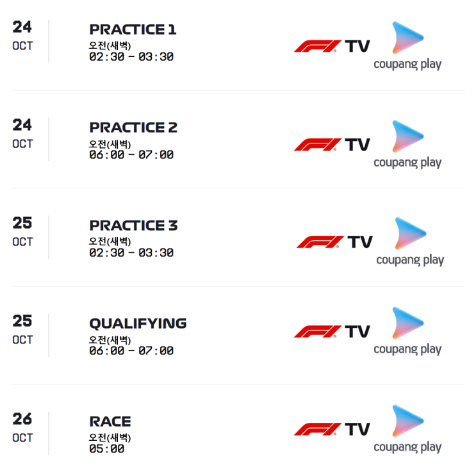Select Coupang Play logo beside Qualifying
This screenshot has height=476, width=476.
(x=407, y=331)
